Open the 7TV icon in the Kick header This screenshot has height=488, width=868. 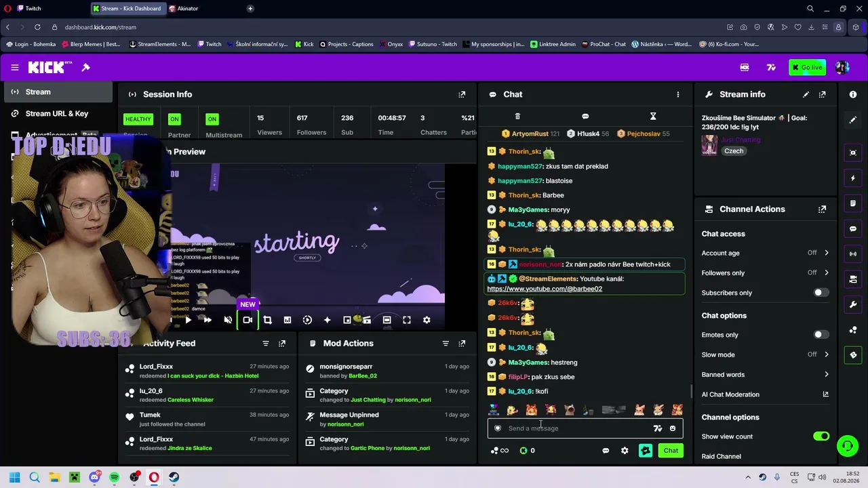point(771,67)
